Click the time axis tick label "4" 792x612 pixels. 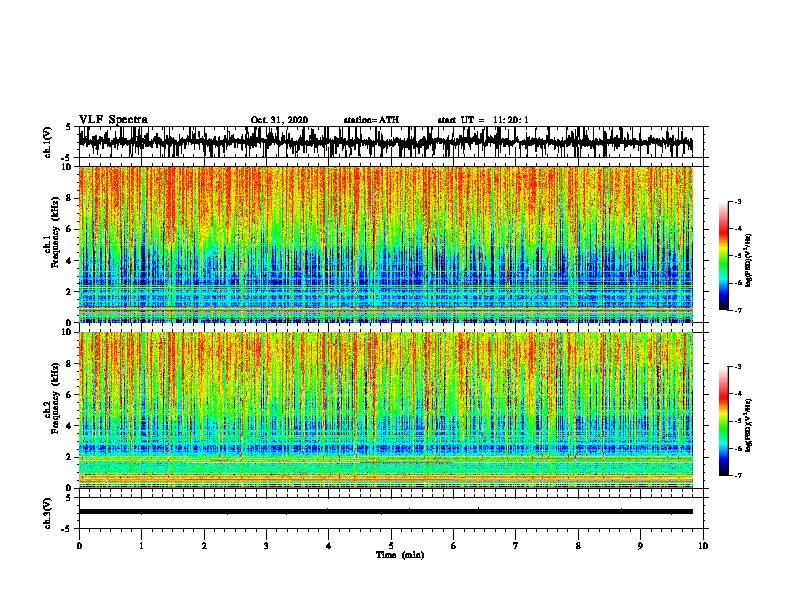tap(329, 546)
